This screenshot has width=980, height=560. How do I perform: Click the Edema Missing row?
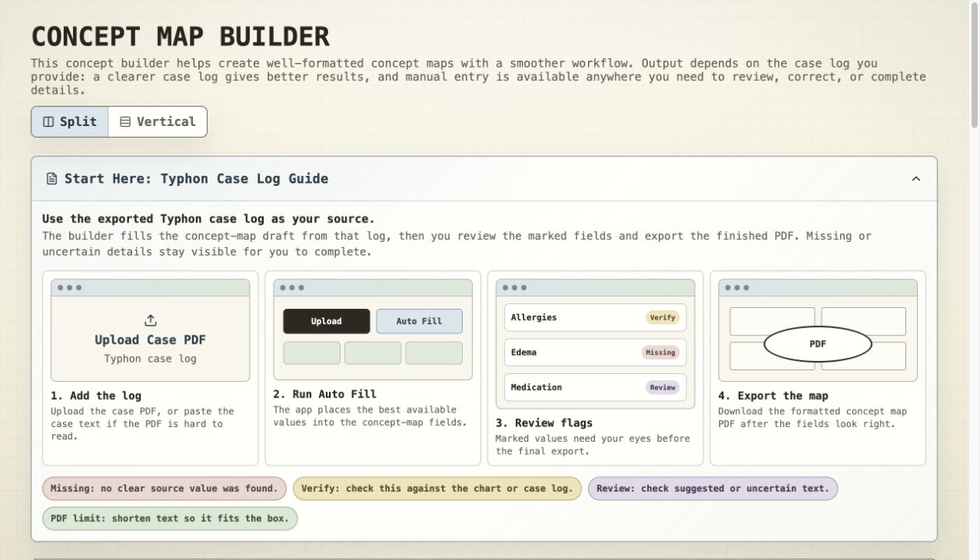click(x=595, y=352)
